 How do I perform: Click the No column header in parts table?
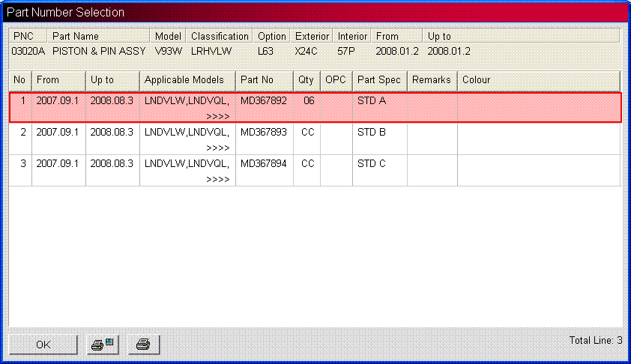click(x=19, y=80)
